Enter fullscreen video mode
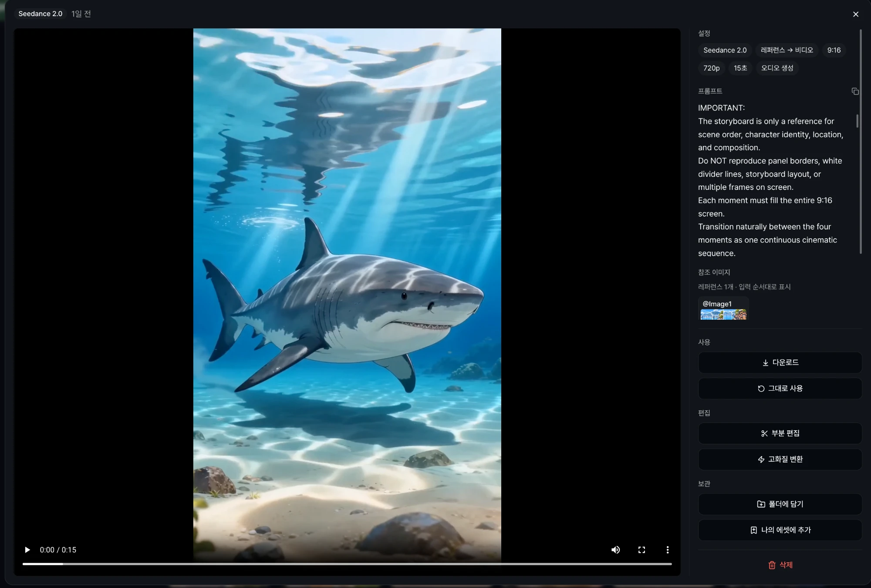The image size is (871, 588). (641, 550)
